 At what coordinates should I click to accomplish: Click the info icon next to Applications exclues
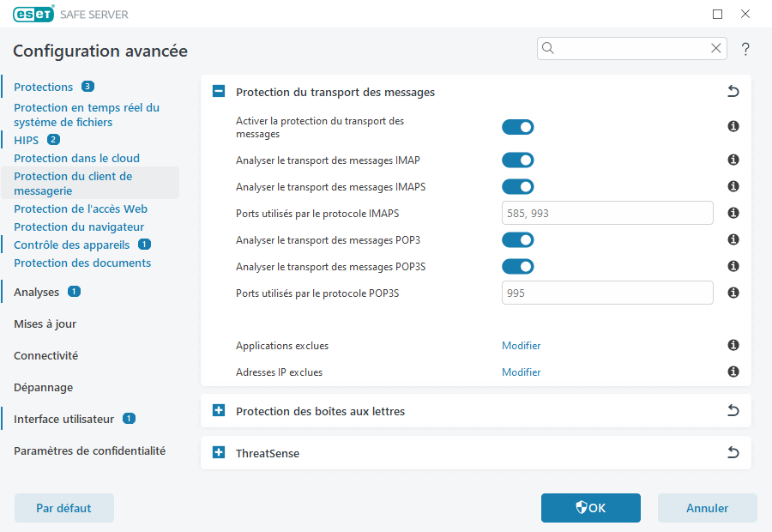click(x=733, y=345)
